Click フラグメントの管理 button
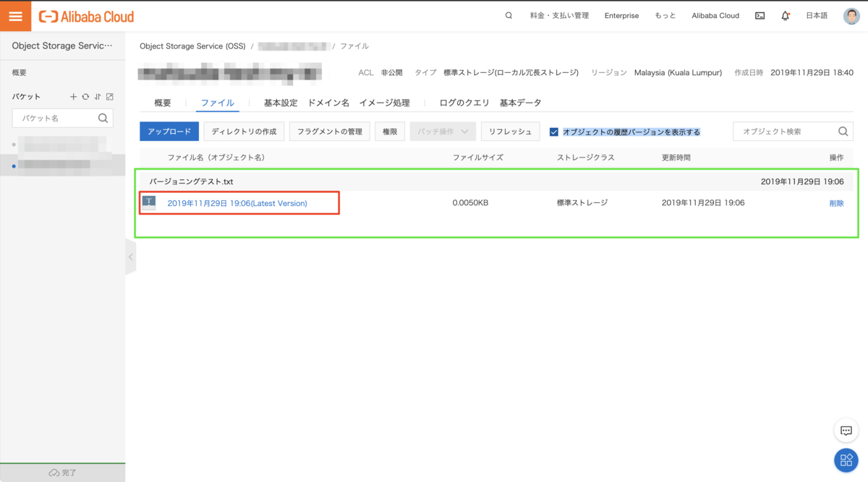This screenshot has width=868, height=482. pyautogui.click(x=330, y=132)
